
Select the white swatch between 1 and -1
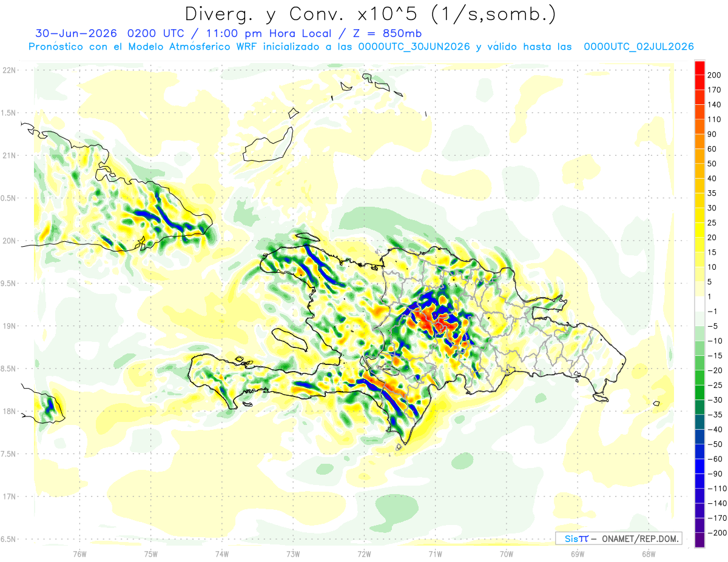point(699,304)
